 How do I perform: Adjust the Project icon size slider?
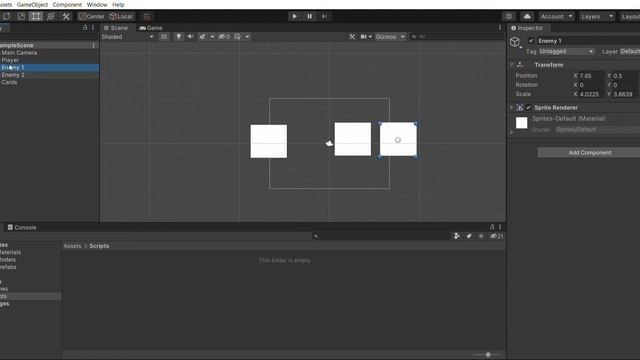click(x=488, y=355)
